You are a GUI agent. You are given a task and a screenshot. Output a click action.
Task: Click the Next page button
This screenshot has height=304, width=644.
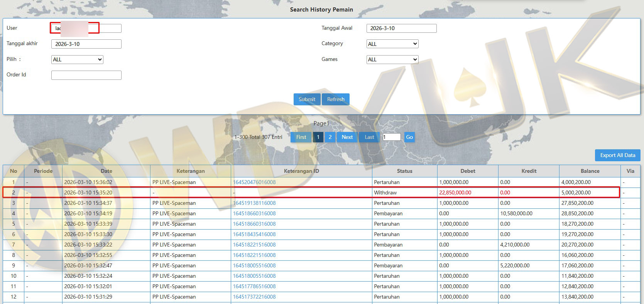(347, 137)
